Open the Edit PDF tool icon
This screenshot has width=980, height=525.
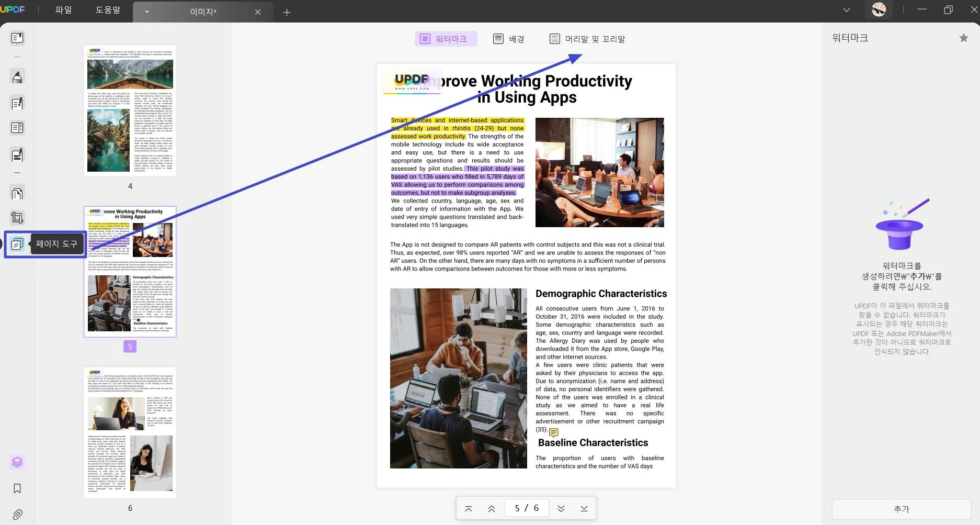[x=17, y=103]
